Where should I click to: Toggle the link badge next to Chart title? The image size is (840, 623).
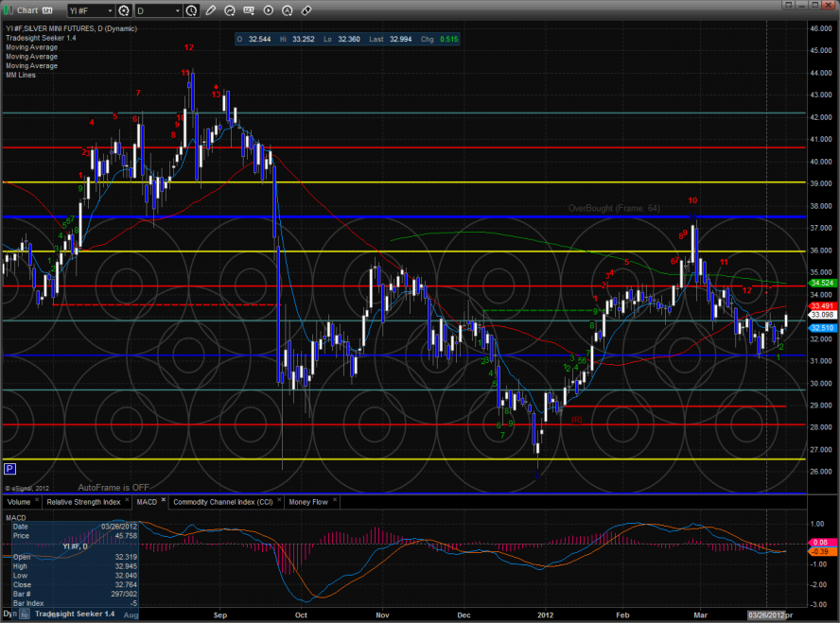pyautogui.click(x=45, y=11)
